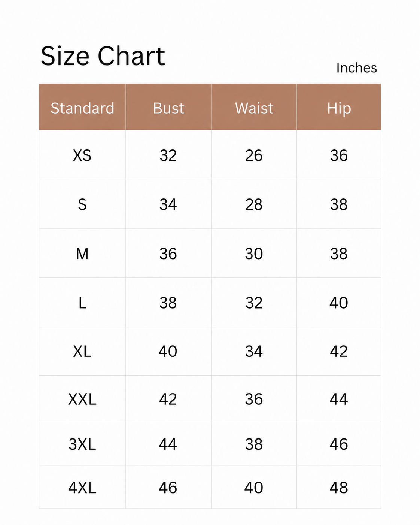Select bust value 46 for 4XL
420x525 pixels.
click(168, 488)
